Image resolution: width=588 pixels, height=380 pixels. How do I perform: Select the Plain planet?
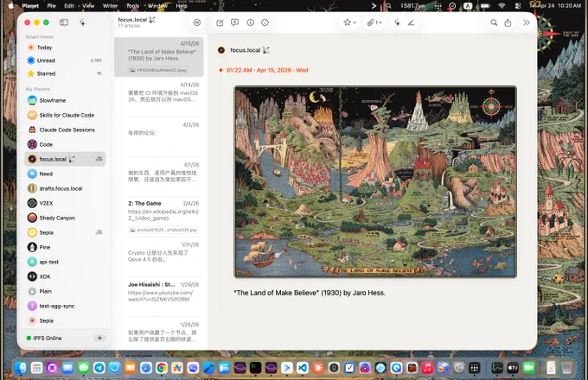click(65, 291)
